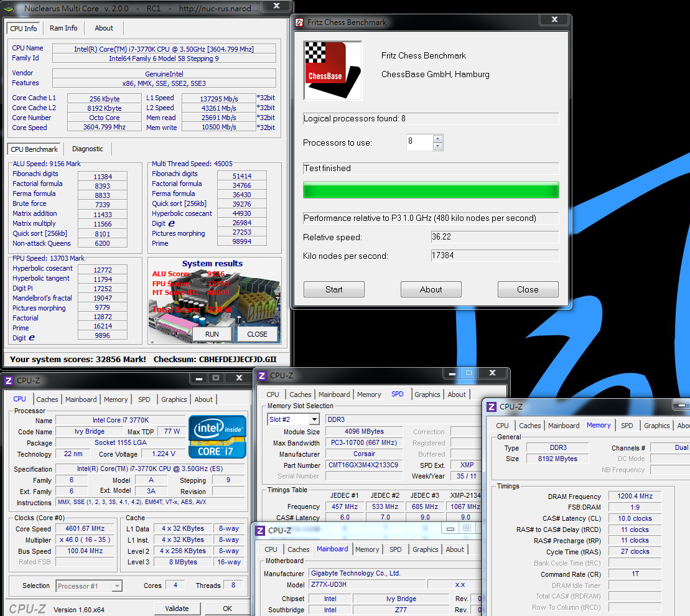Minimize the CPU-Z CPU window
Viewport: 690px width, 616px height.
point(199,378)
